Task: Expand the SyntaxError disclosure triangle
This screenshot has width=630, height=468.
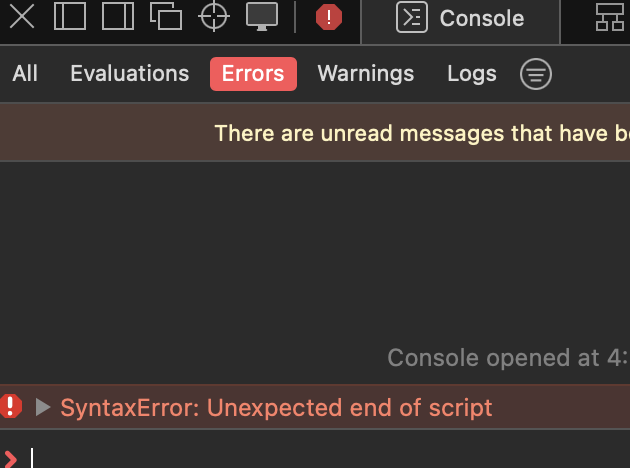Action: (x=43, y=407)
